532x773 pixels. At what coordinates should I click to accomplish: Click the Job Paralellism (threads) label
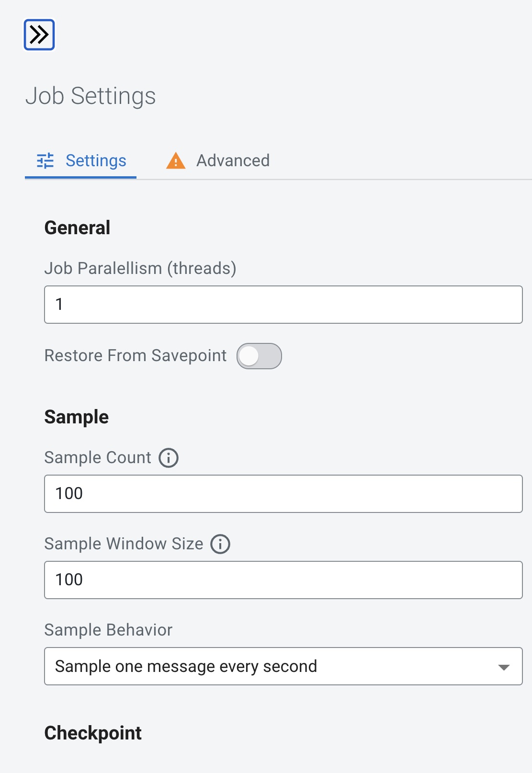coord(140,268)
